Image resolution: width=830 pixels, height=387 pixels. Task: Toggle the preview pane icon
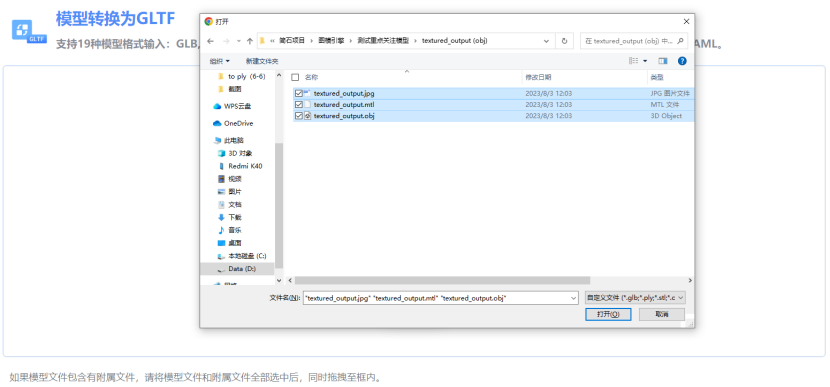pos(663,61)
